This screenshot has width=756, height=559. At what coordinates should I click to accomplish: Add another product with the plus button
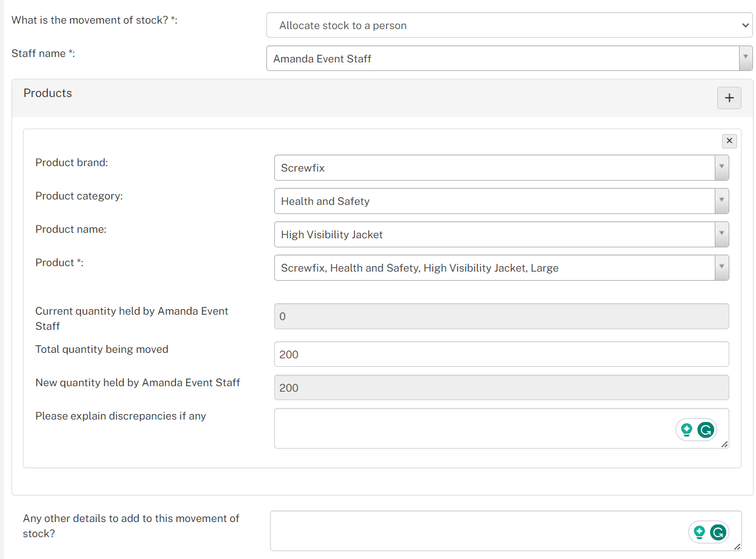[x=729, y=98]
